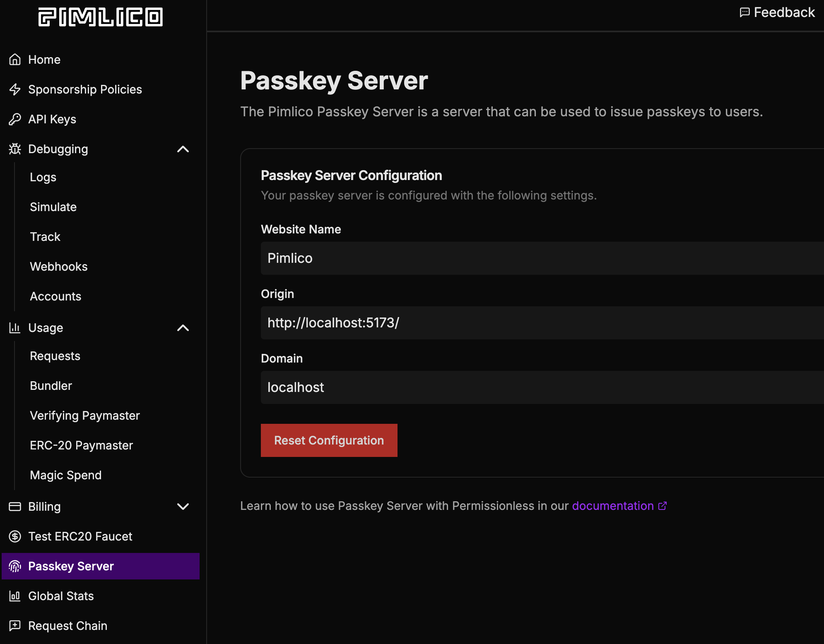Expand the Billing section chevron
The width and height of the screenshot is (824, 644).
[183, 507]
